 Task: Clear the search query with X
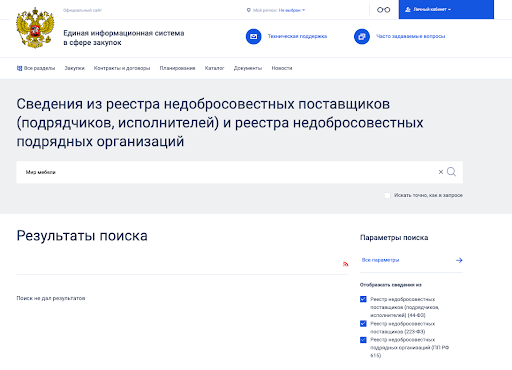[x=441, y=172]
